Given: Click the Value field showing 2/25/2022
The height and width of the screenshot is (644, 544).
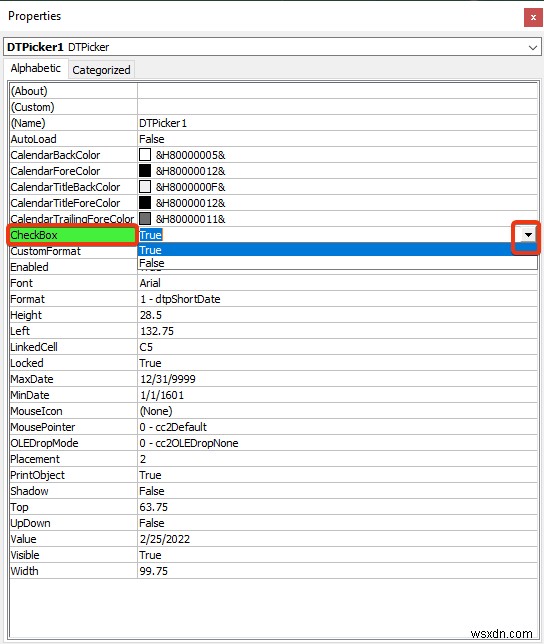Looking at the screenshot, I should [337, 539].
